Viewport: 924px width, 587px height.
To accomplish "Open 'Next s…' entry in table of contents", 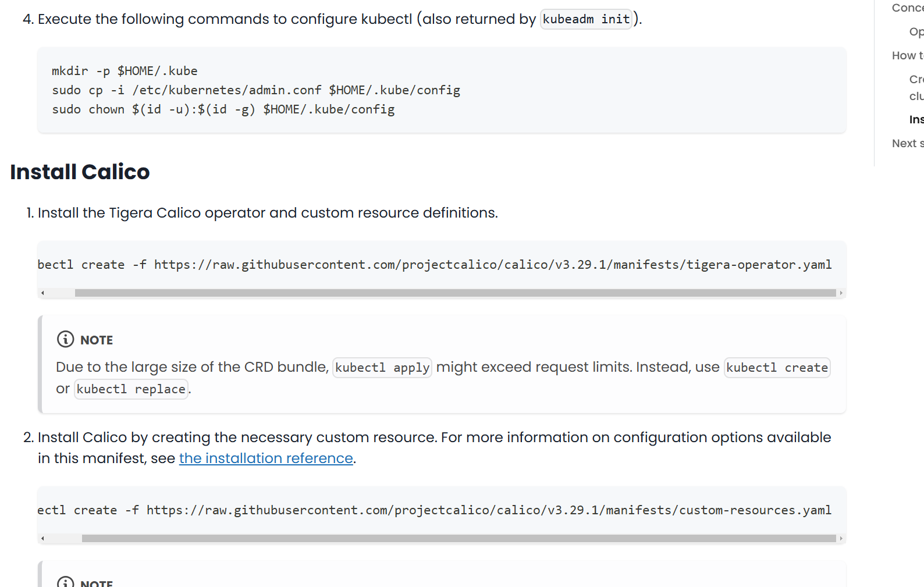I will click(x=908, y=143).
